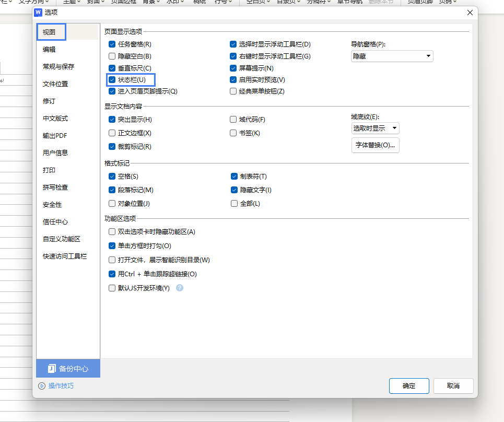
Task: Toggle the 制表符(T) checkbox
Action: point(234,177)
